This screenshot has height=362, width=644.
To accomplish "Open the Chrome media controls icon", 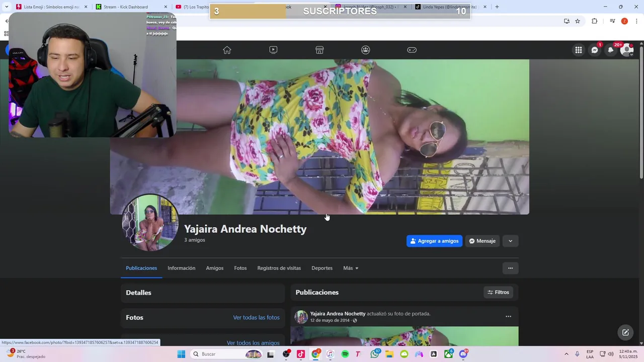I will (x=612, y=21).
